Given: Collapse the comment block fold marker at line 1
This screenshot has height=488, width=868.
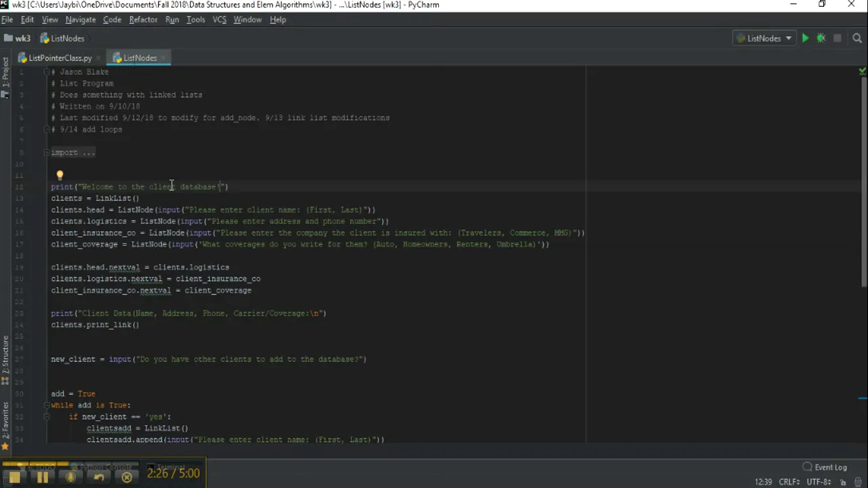Looking at the screenshot, I should (47, 72).
